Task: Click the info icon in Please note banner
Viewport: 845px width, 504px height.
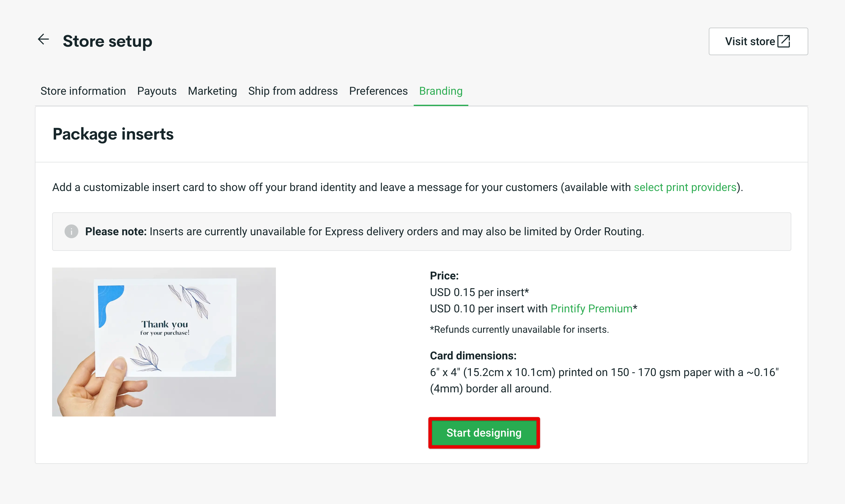Action: point(71,232)
